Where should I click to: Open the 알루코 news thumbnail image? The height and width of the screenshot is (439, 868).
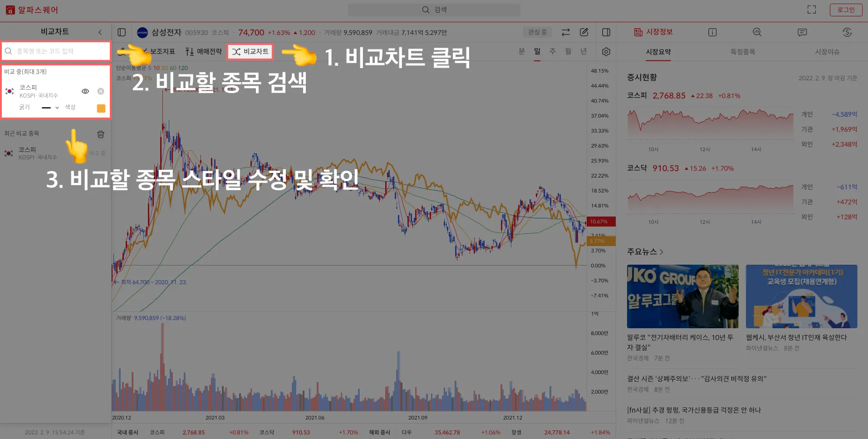[683, 296]
